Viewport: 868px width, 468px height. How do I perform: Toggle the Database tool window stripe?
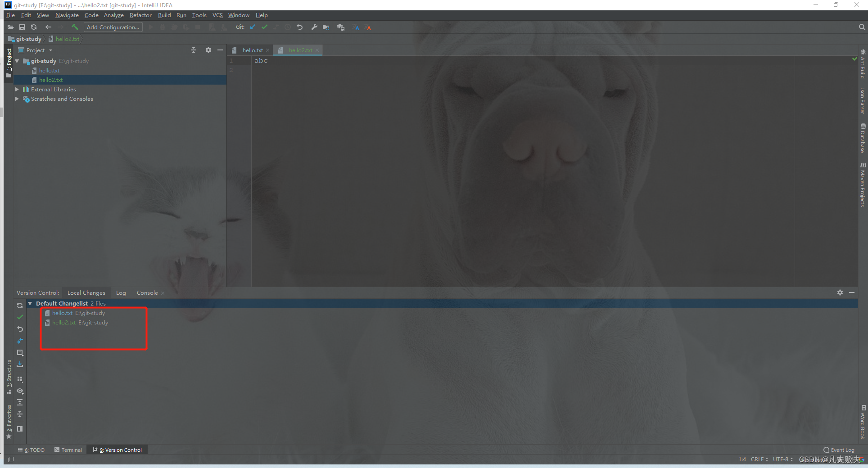click(x=863, y=138)
